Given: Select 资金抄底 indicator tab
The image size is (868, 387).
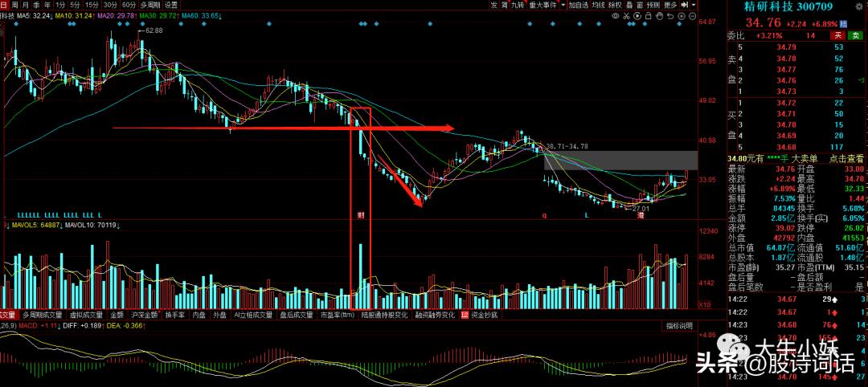Looking at the screenshot, I should pyautogui.click(x=484, y=315).
